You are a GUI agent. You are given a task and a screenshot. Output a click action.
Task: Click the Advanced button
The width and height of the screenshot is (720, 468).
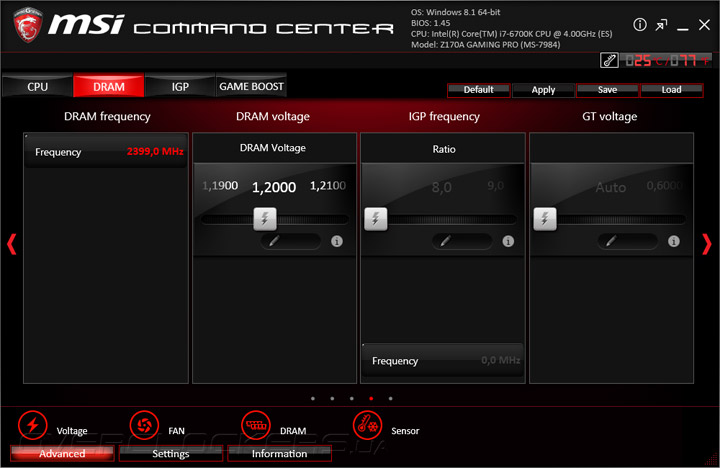point(62,453)
